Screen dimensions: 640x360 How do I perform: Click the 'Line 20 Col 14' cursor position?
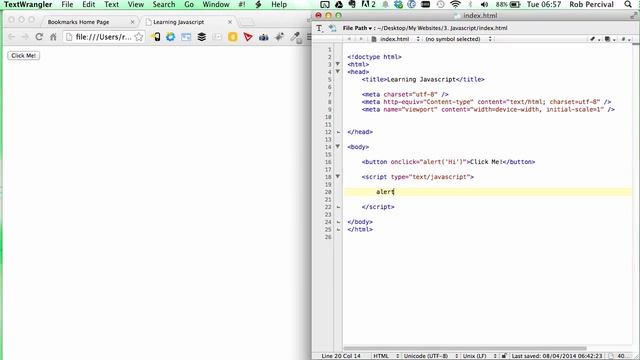[x=341, y=356]
